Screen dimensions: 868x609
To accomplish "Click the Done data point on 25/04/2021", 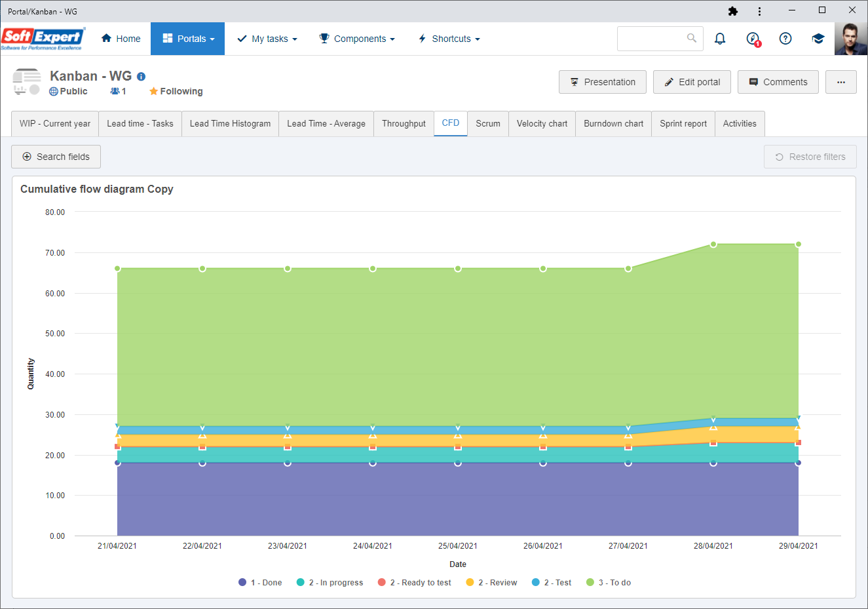I will [458, 463].
